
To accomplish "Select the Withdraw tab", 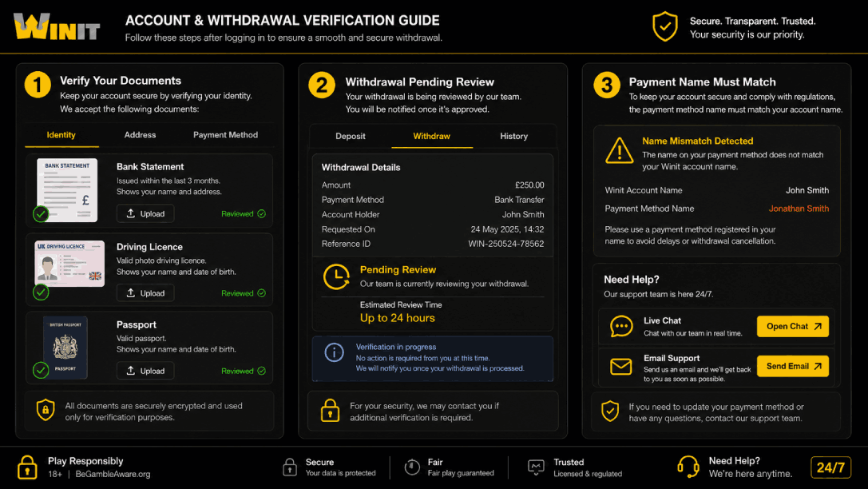I will (x=432, y=137).
